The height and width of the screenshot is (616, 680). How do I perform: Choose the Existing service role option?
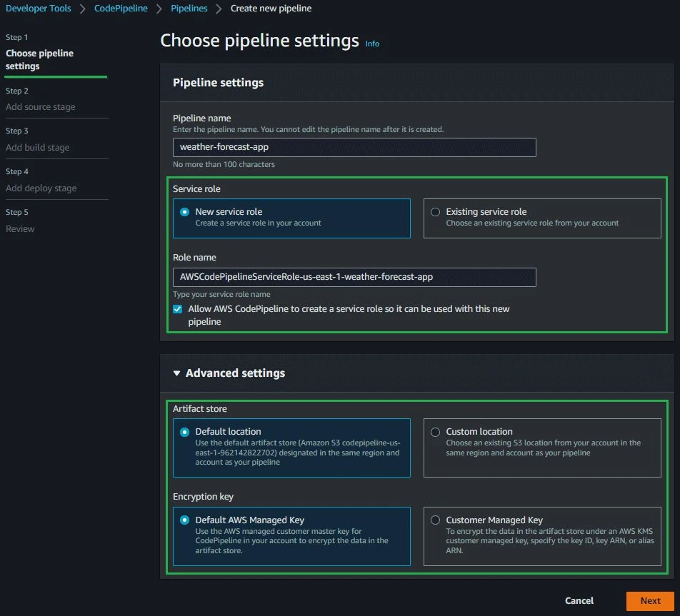[435, 212]
